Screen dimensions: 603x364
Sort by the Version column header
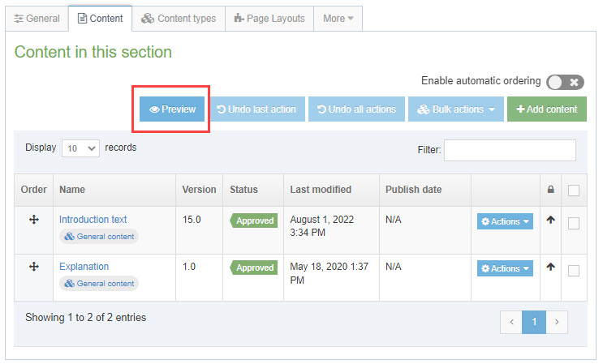pyautogui.click(x=199, y=190)
